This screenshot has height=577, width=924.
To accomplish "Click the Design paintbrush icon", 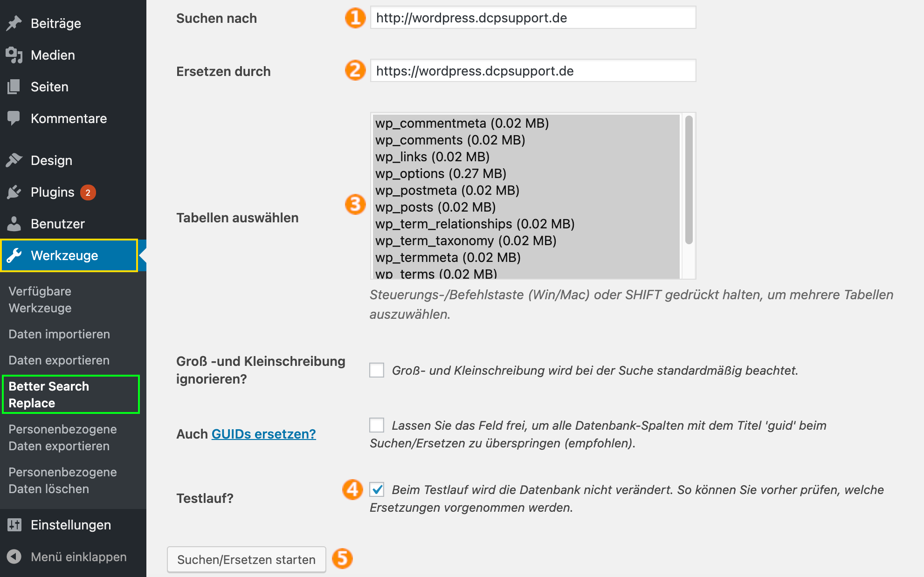I will pyautogui.click(x=14, y=160).
